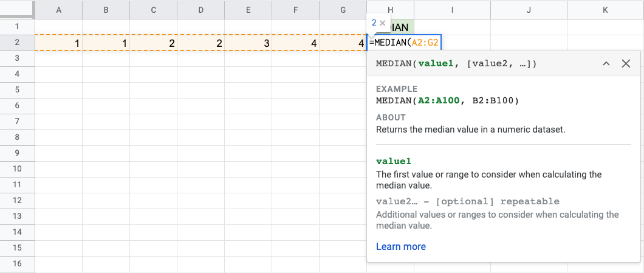Click the MEDIAN example formula text
The height and width of the screenshot is (273, 644).
pos(447,100)
